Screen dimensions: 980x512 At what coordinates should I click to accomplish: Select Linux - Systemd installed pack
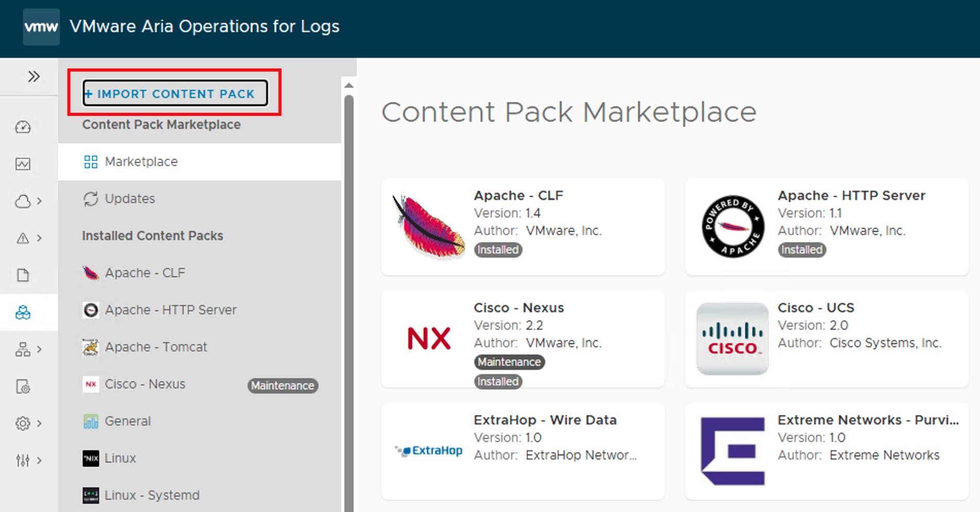[x=151, y=496]
